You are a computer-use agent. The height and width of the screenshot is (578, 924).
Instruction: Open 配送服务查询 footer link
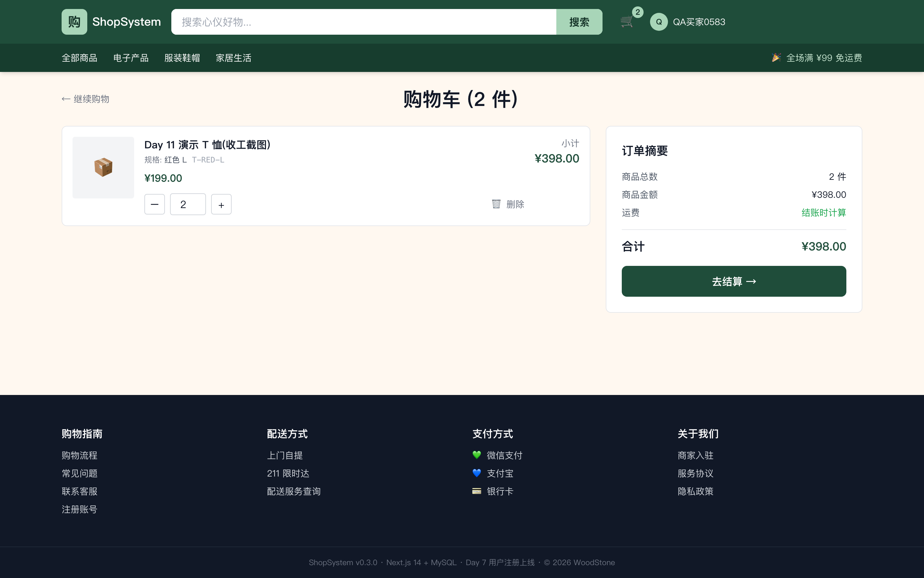pyautogui.click(x=294, y=491)
